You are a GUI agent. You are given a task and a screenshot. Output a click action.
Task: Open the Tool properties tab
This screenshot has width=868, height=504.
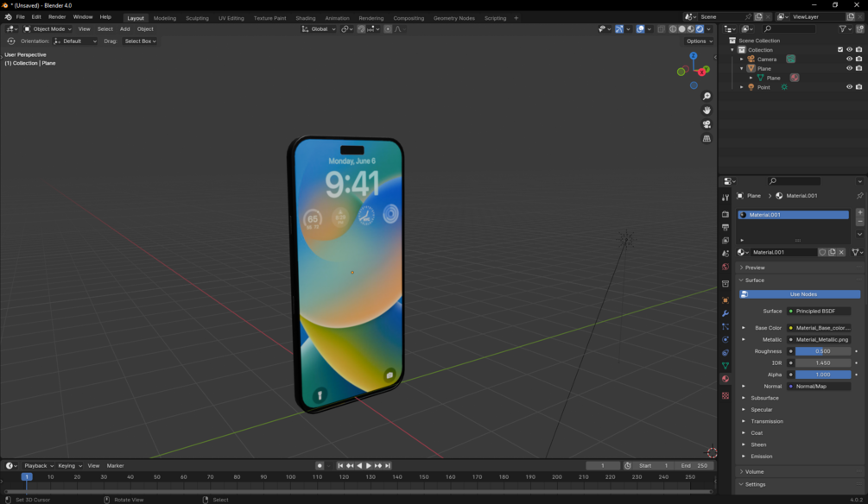tap(725, 198)
